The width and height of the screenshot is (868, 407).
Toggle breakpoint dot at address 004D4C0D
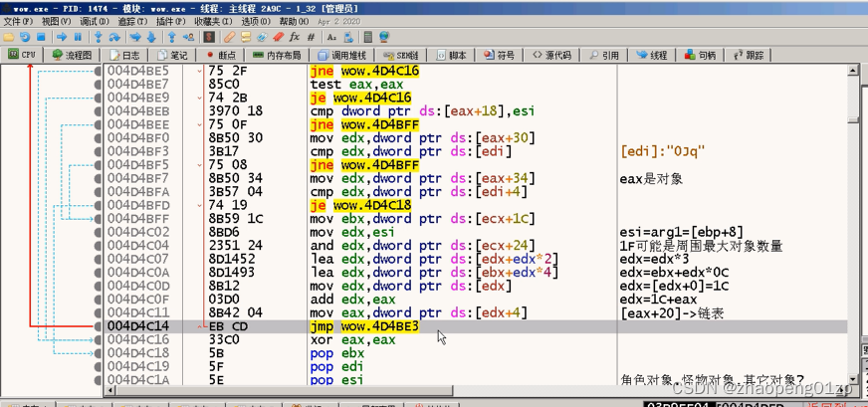(98, 286)
